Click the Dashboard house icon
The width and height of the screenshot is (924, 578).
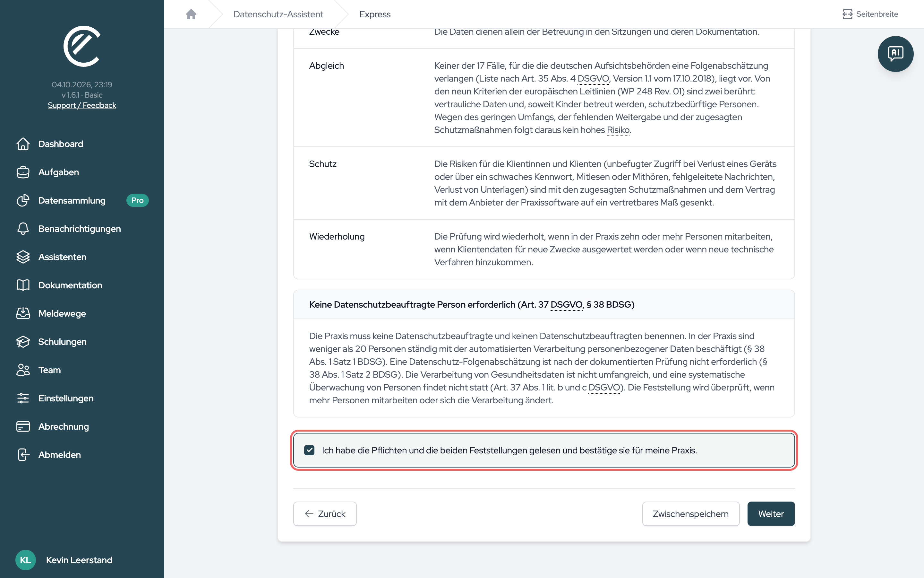23,144
